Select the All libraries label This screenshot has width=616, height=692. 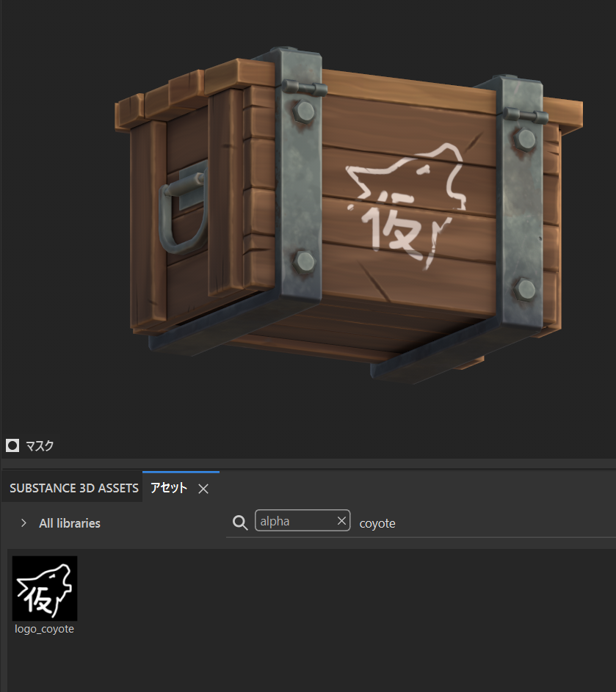[70, 523]
